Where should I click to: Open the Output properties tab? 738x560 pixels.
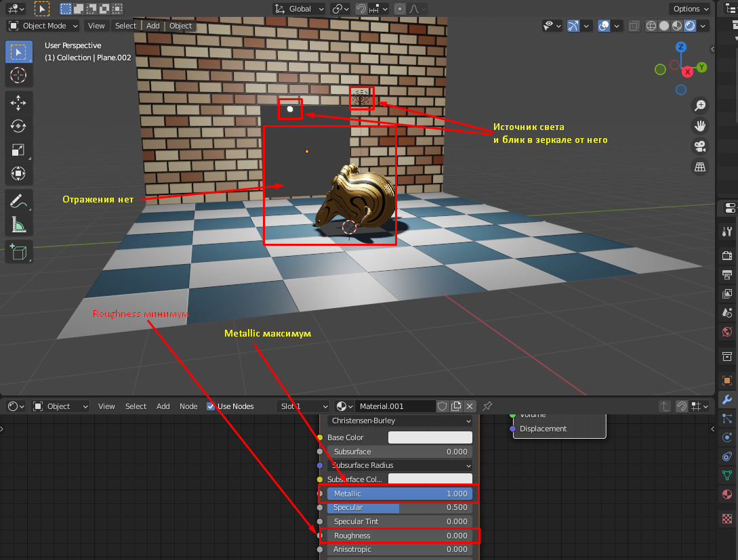(727, 275)
